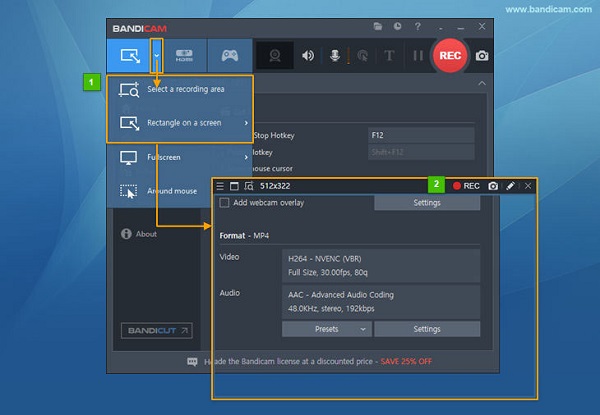Capture screenshot with main toolbar camera icon
Image resolution: width=600 pixels, height=415 pixels.
tap(482, 56)
